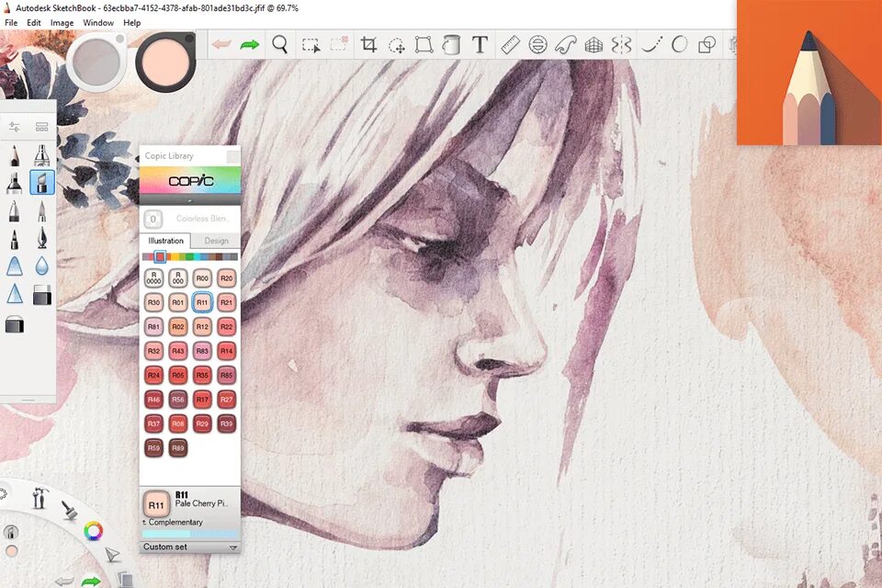The image size is (882, 588).
Task: Pick the R0000 Copic swatch
Action: 153,278
